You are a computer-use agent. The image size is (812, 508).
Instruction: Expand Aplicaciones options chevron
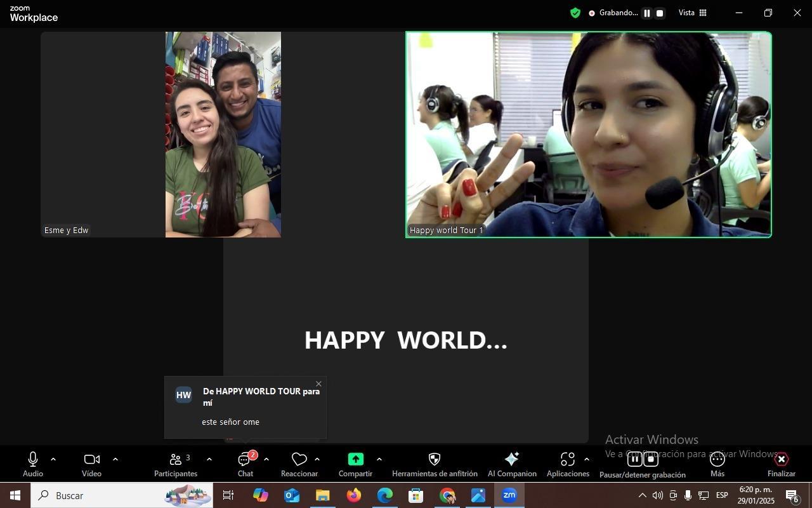point(587,459)
